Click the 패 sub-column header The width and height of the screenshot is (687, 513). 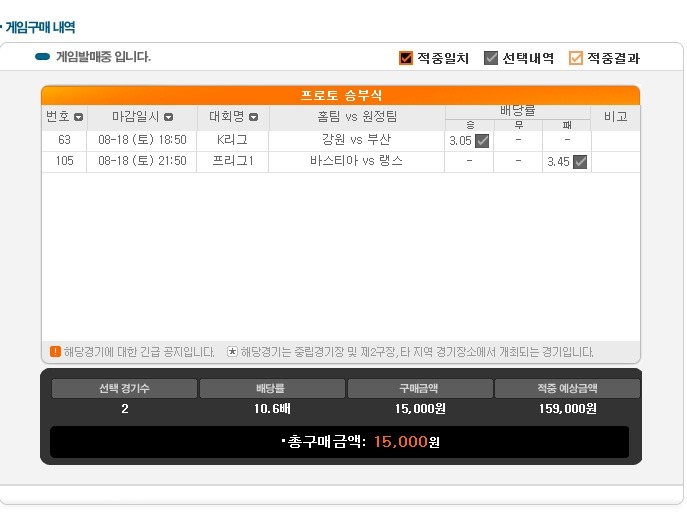coord(567,125)
